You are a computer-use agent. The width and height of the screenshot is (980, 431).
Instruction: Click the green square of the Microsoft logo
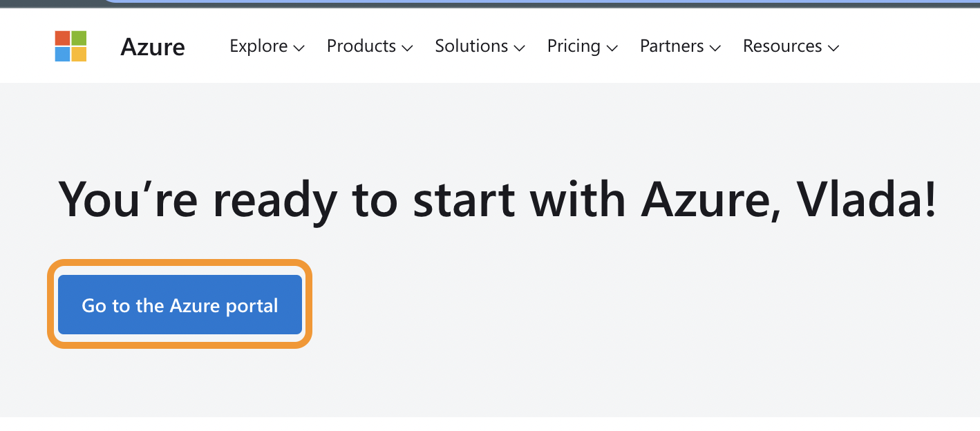[x=79, y=38]
